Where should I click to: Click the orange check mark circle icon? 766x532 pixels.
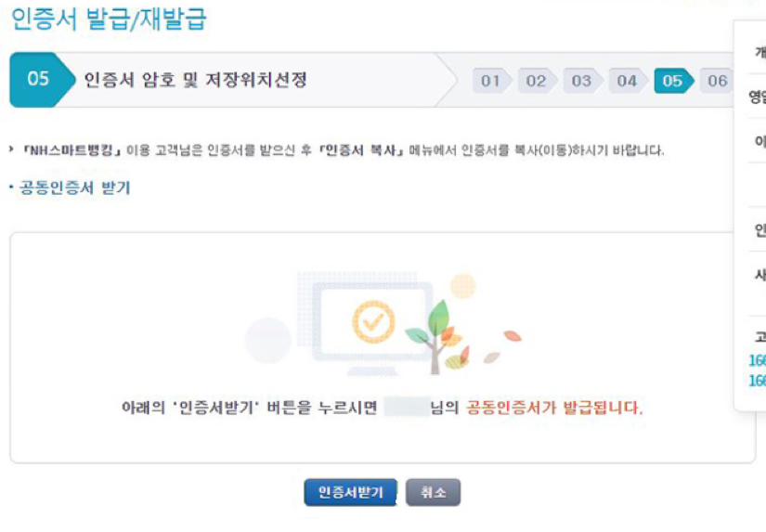(x=373, y=322)
